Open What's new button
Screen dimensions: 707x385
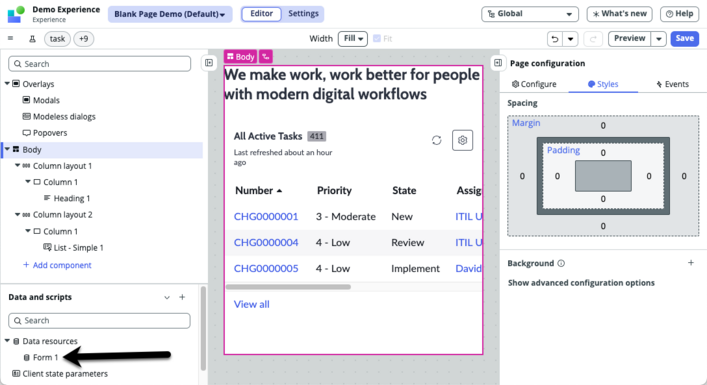coord(620,14)
